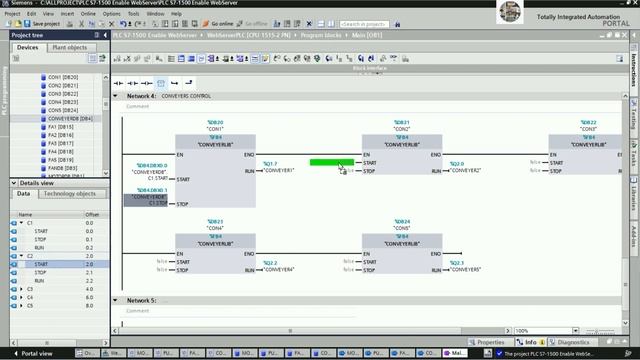The height and width of the screenshot is (360, 640).
Task: Toggle network comments on or off
Action: coord(255,59)
